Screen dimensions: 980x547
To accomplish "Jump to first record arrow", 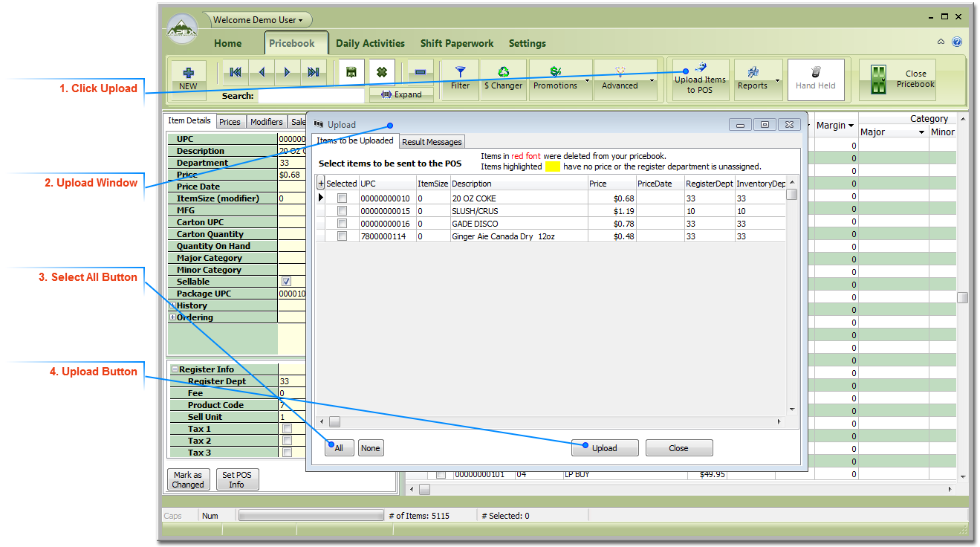I will click(236, 72).
